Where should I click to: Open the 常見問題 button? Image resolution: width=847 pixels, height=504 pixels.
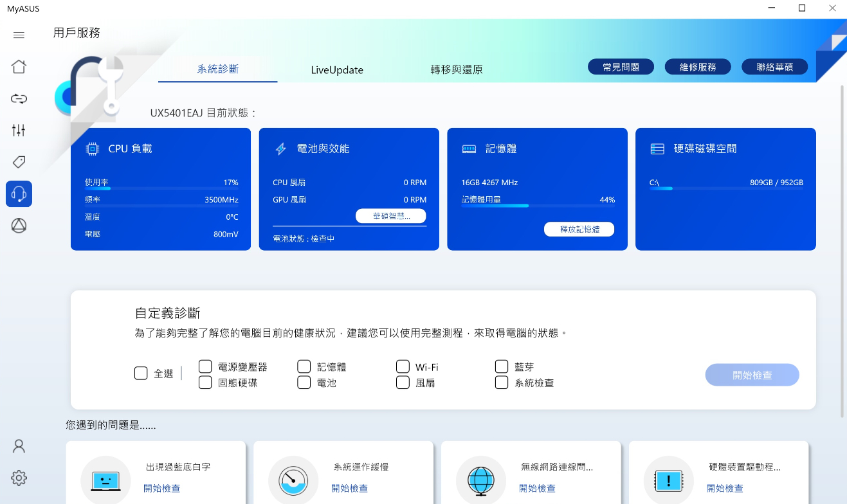coord(621,67)
